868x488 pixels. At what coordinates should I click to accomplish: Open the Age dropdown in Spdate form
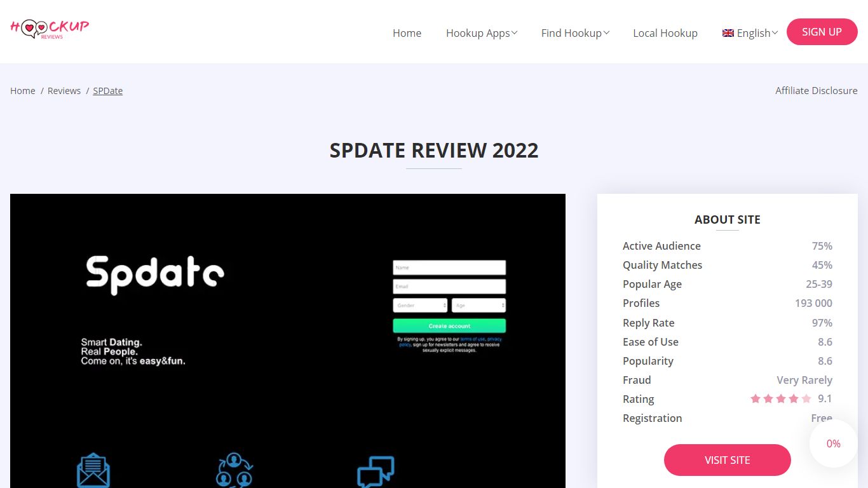coord(478,306)
